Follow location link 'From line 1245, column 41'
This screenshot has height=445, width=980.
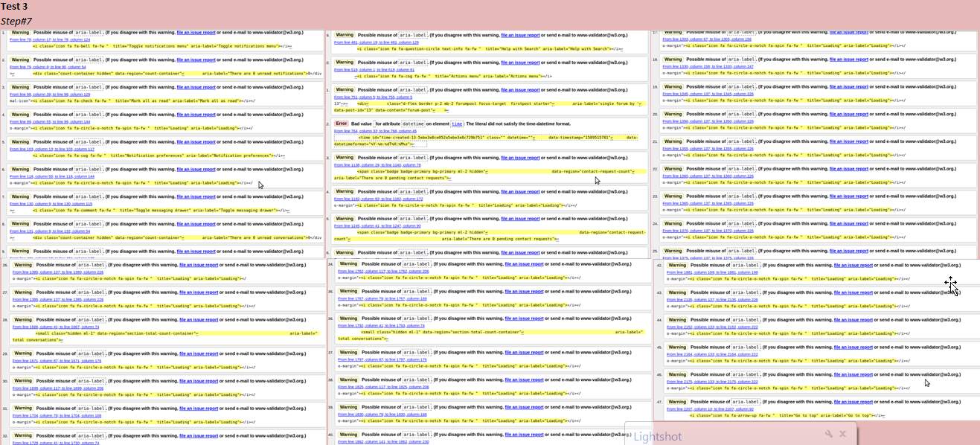click(x=377, y=225)
